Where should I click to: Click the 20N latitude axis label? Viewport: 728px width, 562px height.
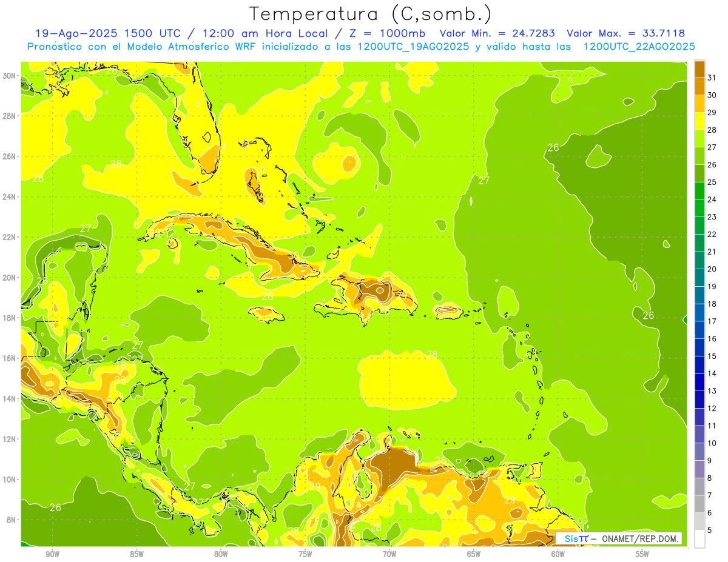(x=8, y=277)
